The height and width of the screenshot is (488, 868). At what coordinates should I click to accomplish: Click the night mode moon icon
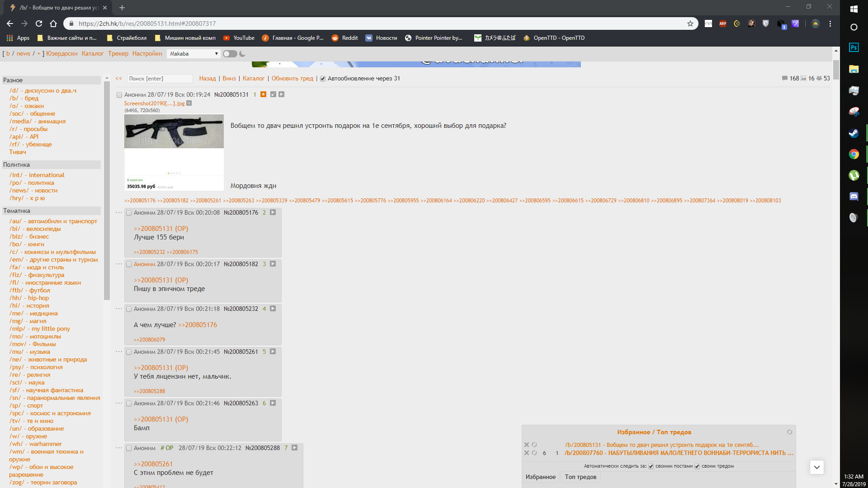pos(242,54)
